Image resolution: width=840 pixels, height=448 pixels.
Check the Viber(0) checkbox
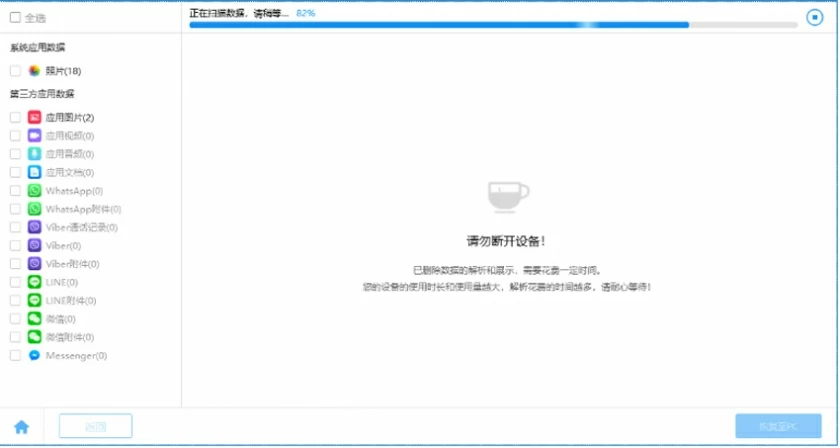tap(15, 245)
